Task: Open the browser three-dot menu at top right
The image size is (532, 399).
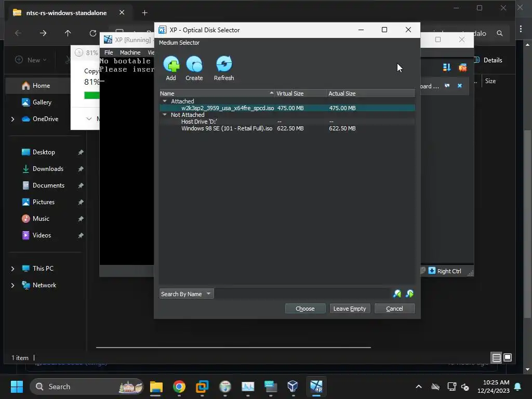Action: 521,29
